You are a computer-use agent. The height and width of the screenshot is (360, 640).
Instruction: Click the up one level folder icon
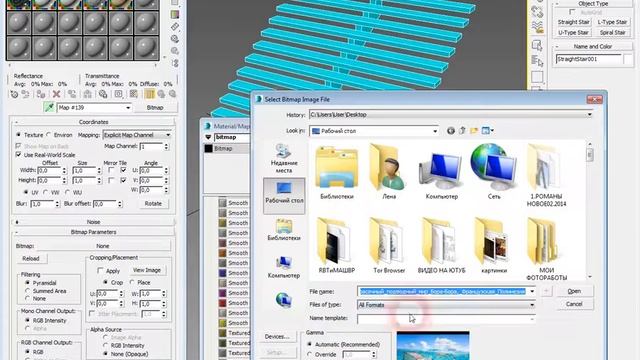click(x=462, y=131)
